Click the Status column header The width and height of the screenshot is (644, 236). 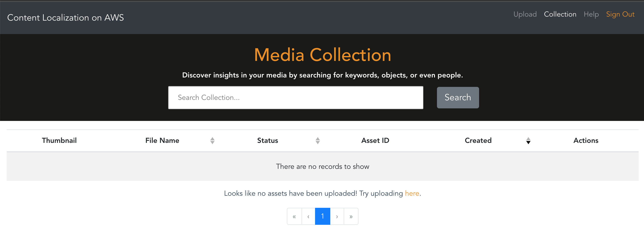(268, 140)
